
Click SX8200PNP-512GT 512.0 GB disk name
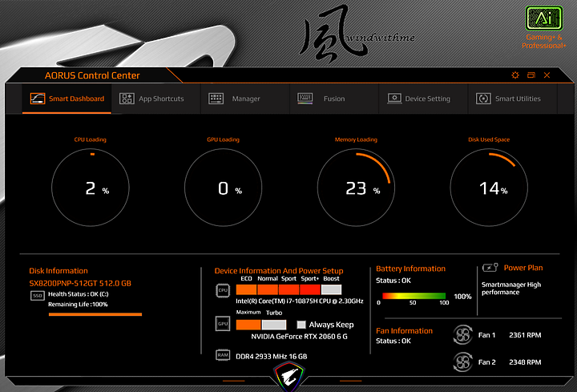[x=80, y=284]
